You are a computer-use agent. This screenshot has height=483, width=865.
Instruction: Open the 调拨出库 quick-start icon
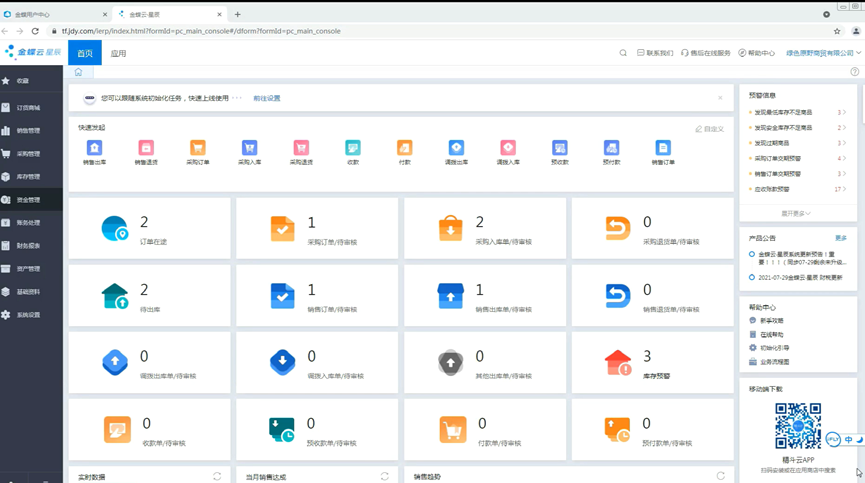tap(456, 148)
